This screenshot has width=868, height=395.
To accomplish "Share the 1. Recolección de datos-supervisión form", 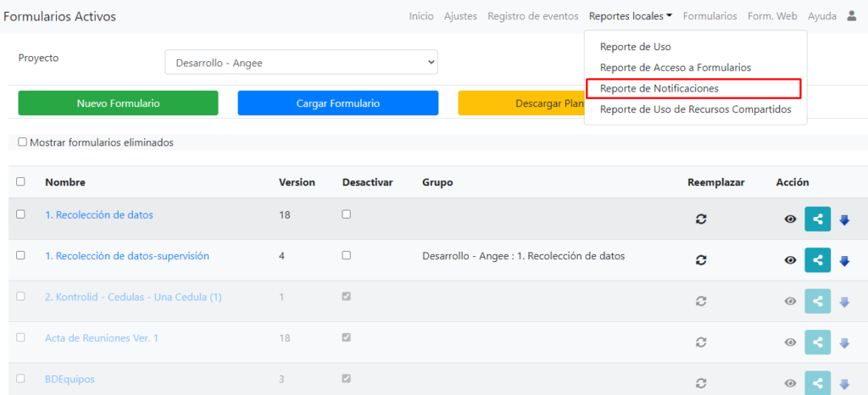I will click(817, 259).
